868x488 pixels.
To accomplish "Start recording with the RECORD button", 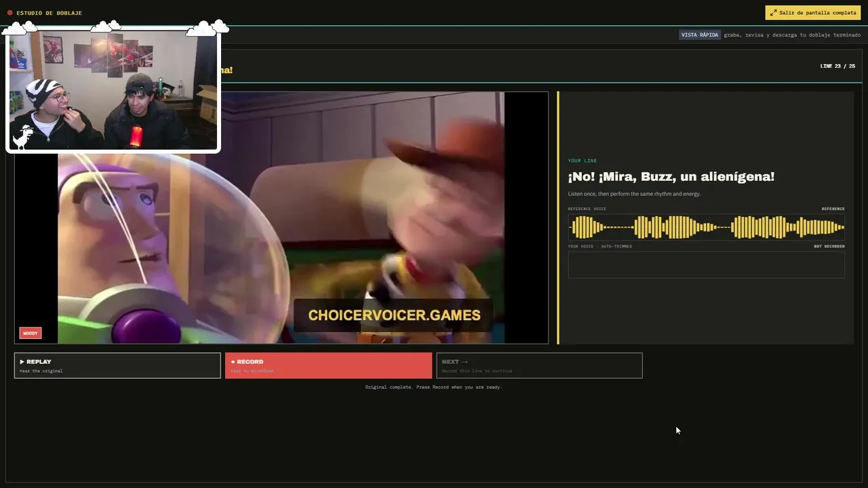I will (328, 365).
